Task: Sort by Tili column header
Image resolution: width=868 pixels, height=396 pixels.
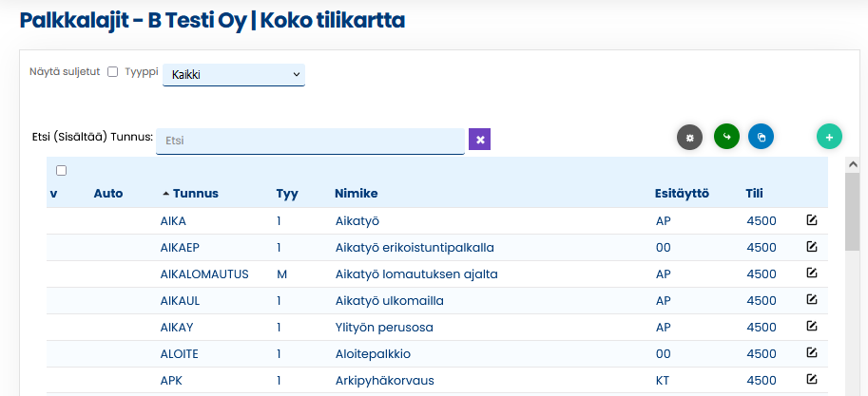Action: click(755, 194)
